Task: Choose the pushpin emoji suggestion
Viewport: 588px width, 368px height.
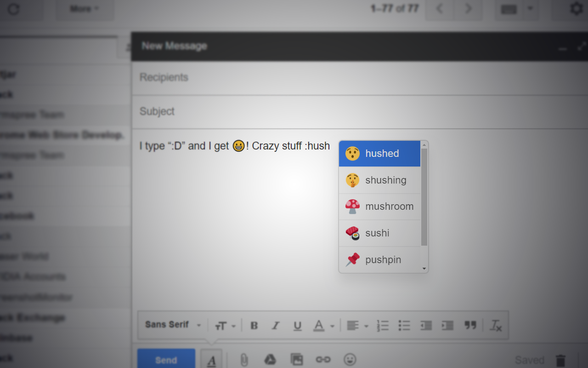Action: (x=379, y=259)
